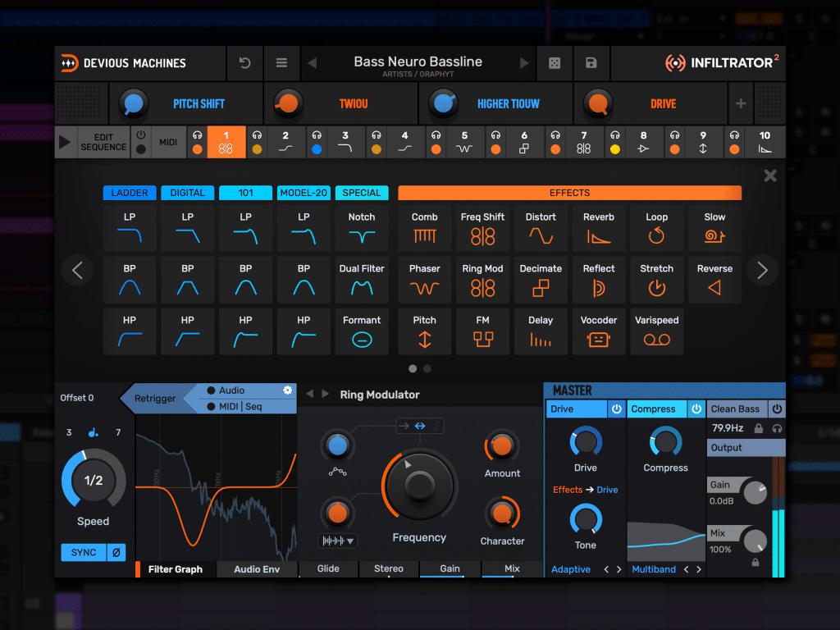Go to the previous preset

tap(313, 63)
